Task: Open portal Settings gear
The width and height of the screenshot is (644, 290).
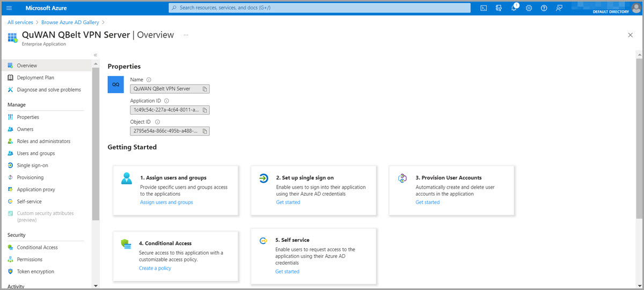Action: pos(529,8)
